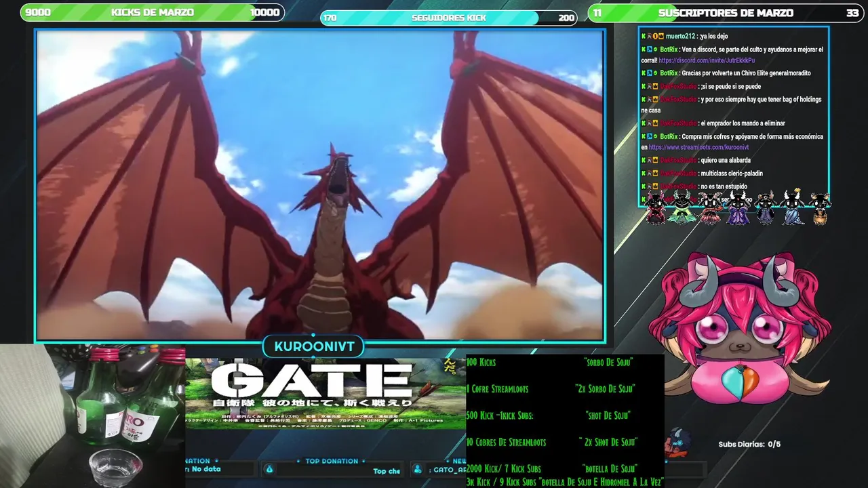
Task: Click the soju bottle webcam feed
Action: pyautogui.click(x=92, y=416)
